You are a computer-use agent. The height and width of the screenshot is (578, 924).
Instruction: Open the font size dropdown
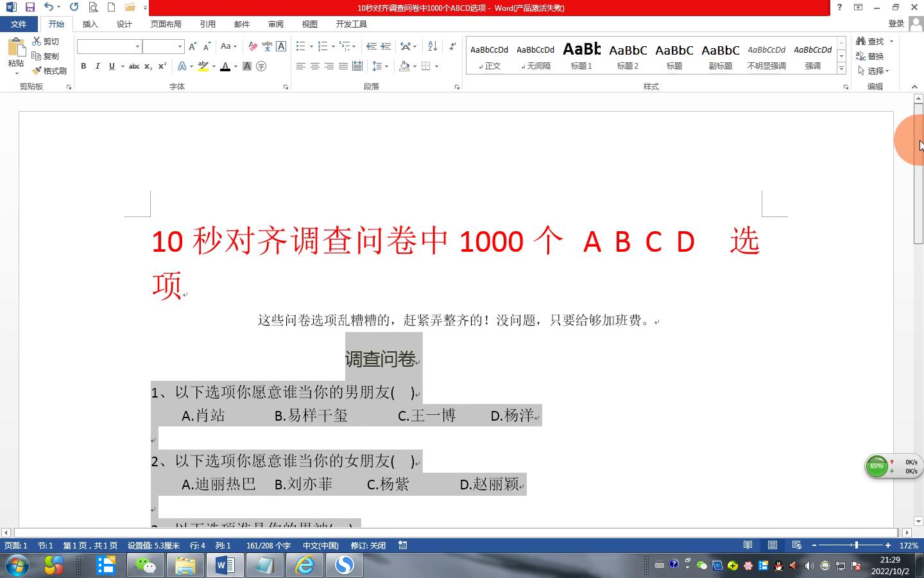click(180, 46)
